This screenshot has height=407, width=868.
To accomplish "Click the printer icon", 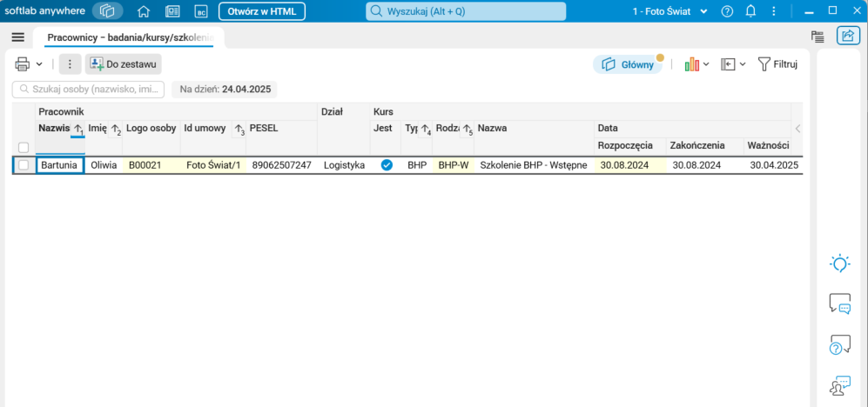I will pos(23,64).
